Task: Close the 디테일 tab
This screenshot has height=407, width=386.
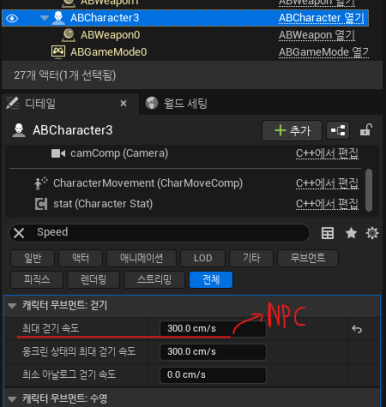Action: [123, 104]
